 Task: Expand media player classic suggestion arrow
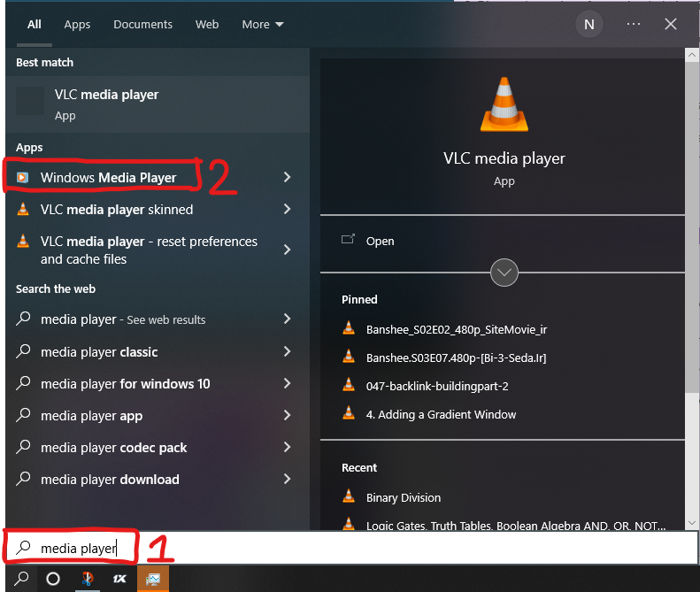point(287,351)
